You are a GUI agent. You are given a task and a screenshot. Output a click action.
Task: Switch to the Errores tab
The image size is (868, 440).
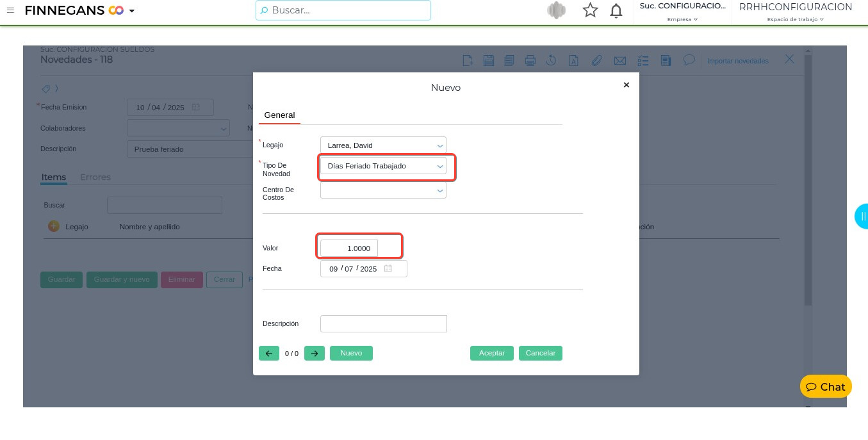(x=95, y=177)
